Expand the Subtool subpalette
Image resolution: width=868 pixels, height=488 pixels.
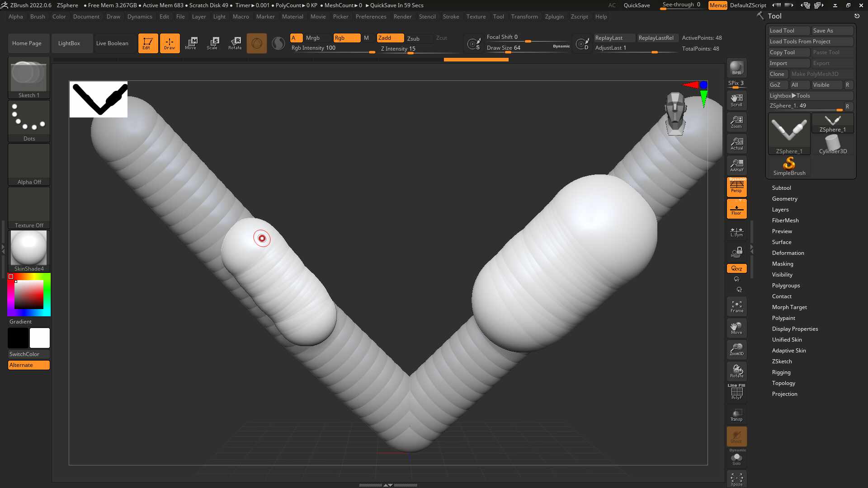(781, 188)
